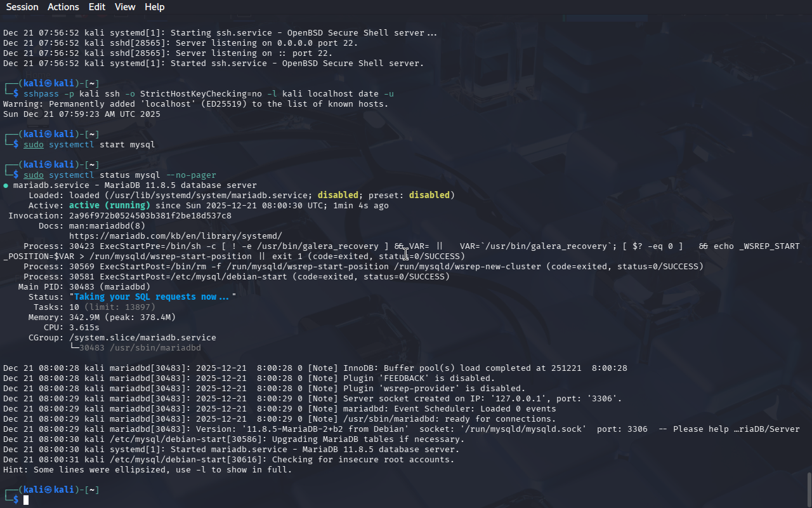Image resolution: width=812 pixels, height=508 pixels.
Task: Click the cursor block at the bottom prompt
Action: [x=26, y=500]
